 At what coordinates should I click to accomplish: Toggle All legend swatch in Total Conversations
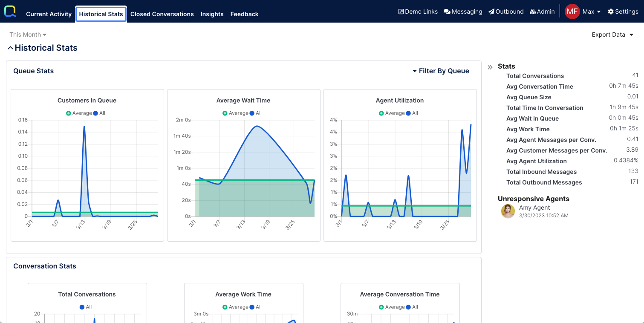tap(82, 307)
